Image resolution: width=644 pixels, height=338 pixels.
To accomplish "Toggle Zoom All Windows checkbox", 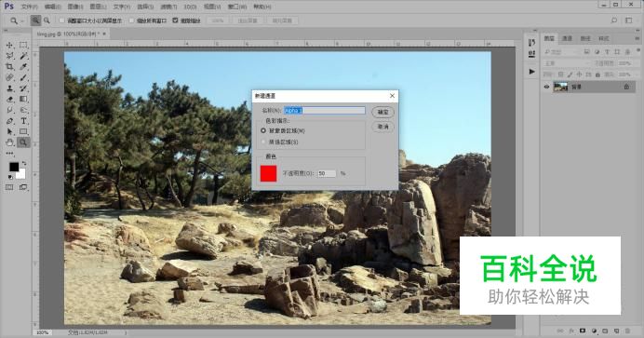I will (x=132, y=20).
